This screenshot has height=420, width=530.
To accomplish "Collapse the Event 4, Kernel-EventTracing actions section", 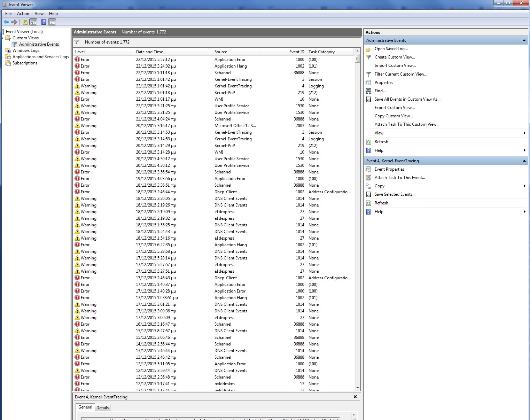I will (524, 161).
